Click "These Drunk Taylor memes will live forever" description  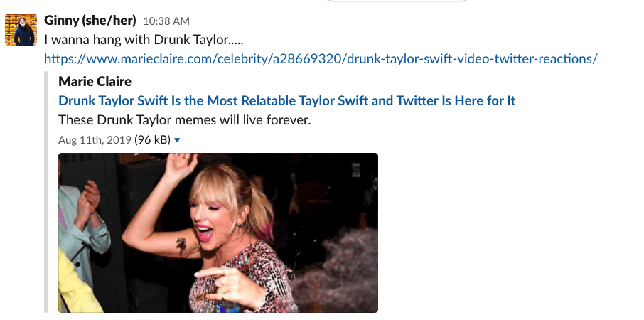click(x=185, y=119)
